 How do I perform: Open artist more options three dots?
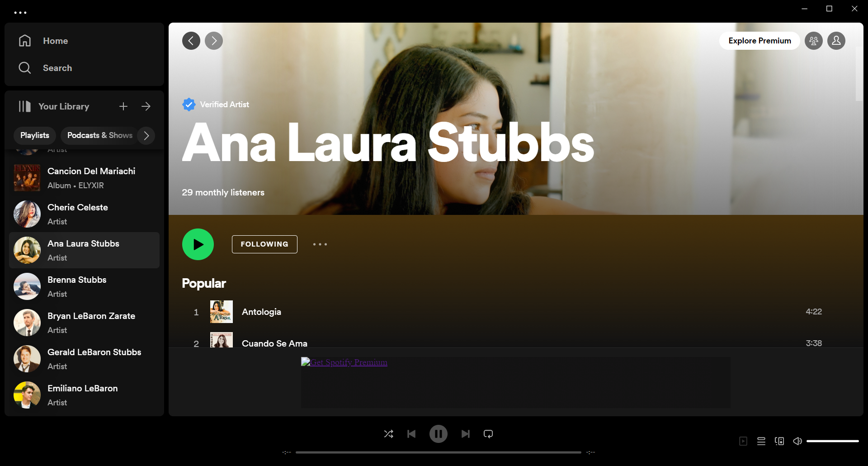[320, 244]
